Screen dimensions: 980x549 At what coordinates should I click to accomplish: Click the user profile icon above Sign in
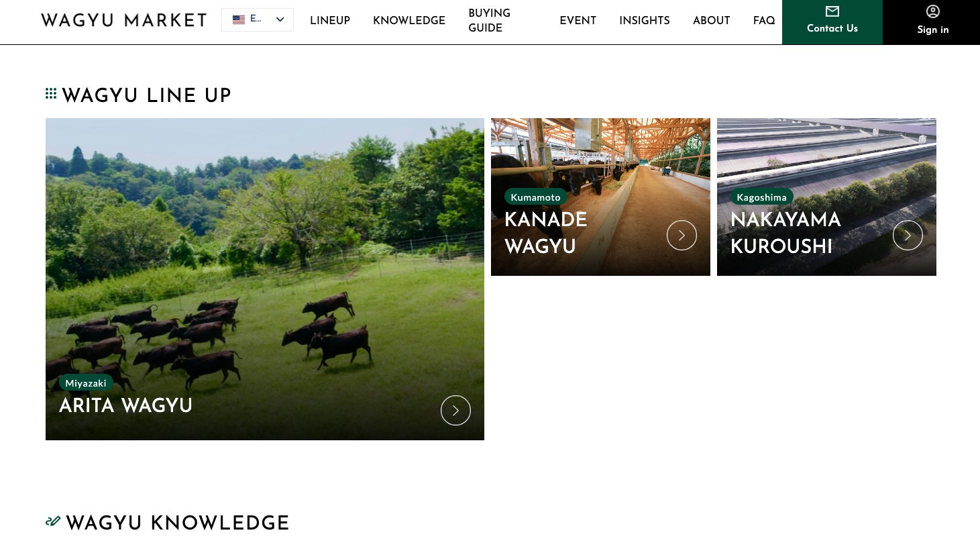tap(933, 11)
